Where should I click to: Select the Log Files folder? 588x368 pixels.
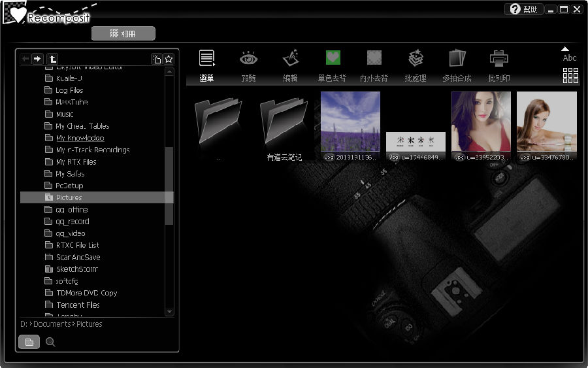point(64,90)
